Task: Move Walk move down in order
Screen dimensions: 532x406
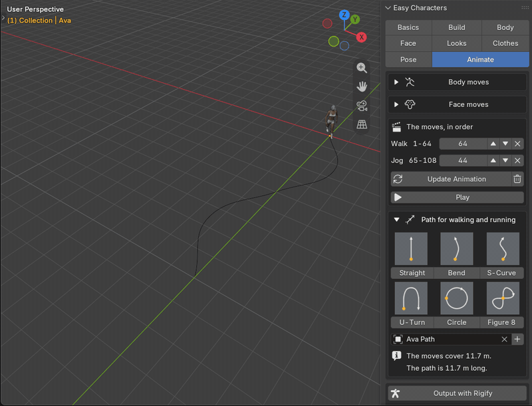Action: pos(505,144)
